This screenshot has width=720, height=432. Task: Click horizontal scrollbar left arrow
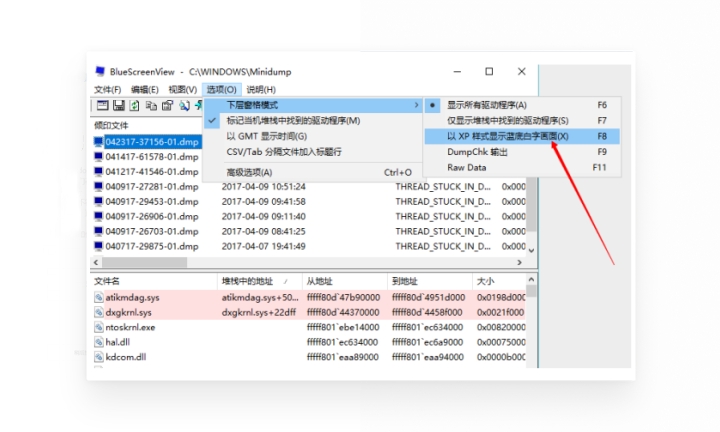point(96,262)
